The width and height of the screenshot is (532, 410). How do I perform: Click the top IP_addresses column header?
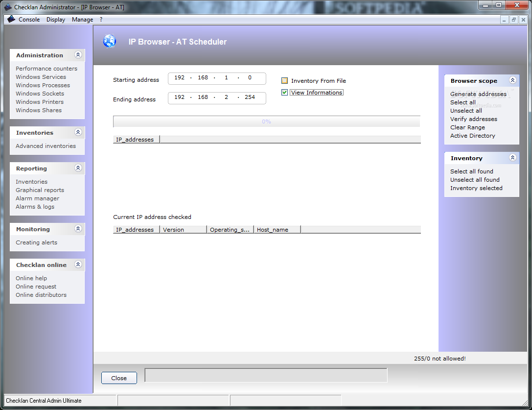(x=137, y=140)
